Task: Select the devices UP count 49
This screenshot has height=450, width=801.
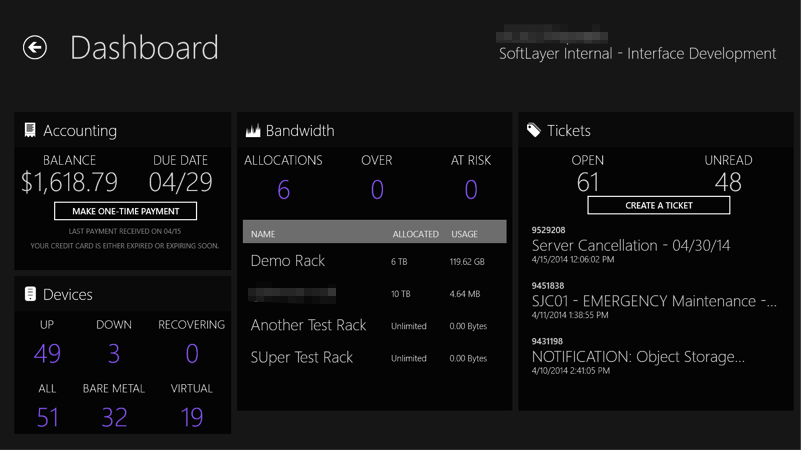Action: click(x=47, y=353)
